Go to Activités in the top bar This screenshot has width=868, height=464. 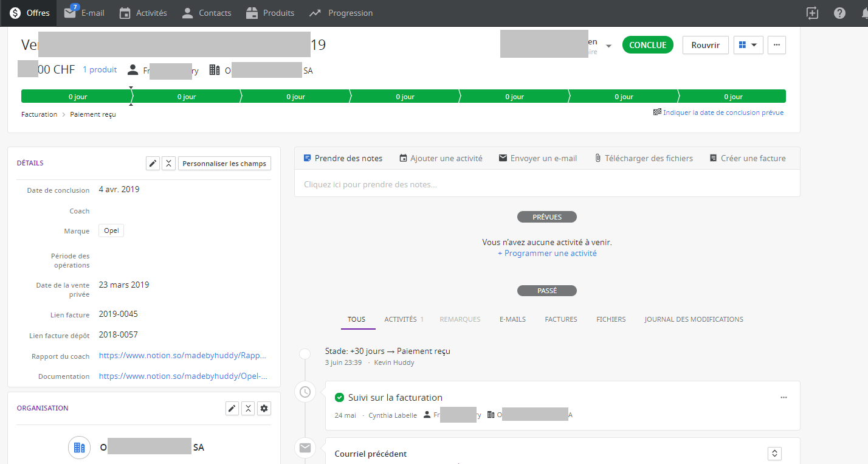(143, 13)
